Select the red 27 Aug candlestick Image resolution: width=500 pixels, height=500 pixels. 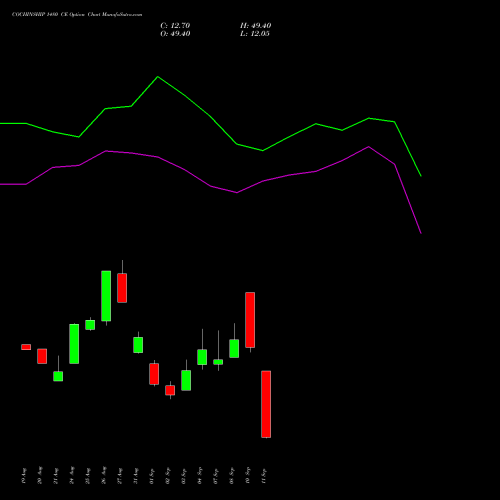click(x=122, y=288)
